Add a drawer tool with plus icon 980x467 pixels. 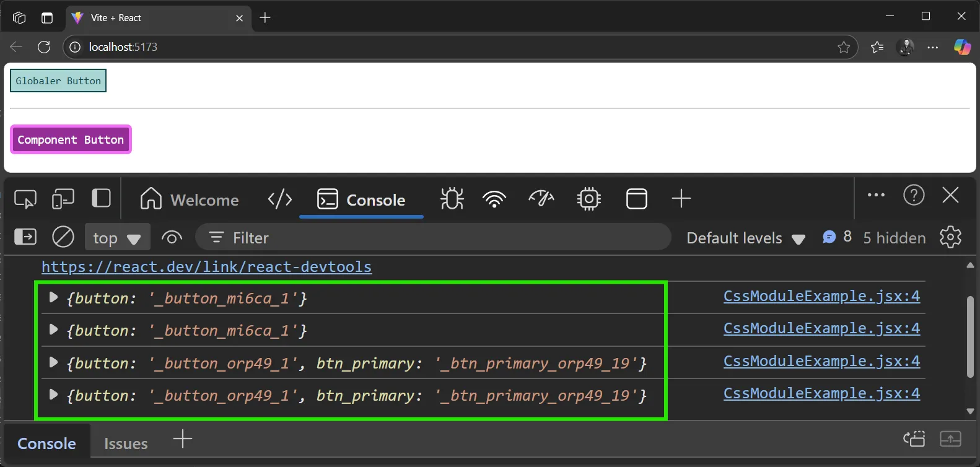pos(183,439)
